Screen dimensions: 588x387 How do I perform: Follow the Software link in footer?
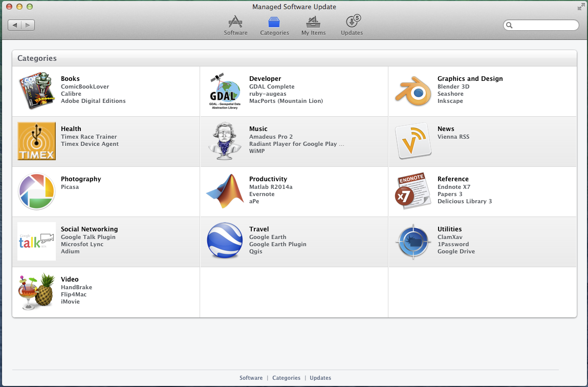tap(251, 378)
